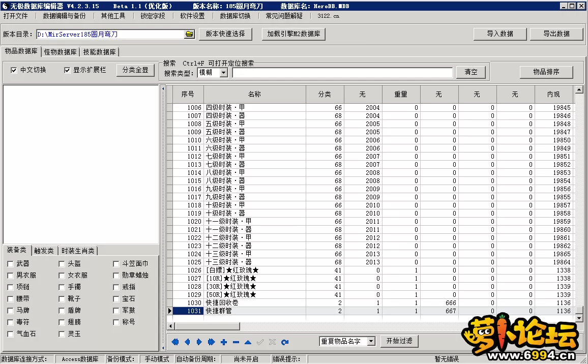Viewport: 588px width, 364px height.
Task: Switch to 时装生肖类 tab
Action: [78, 251]
